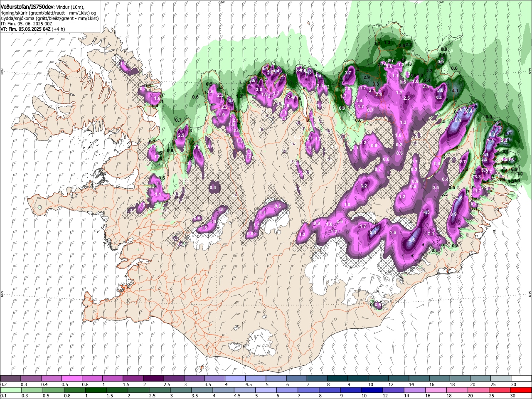Click the 5.0 precipitation value on map
Screen dimensions: 532x399
[x=440, y=90]
